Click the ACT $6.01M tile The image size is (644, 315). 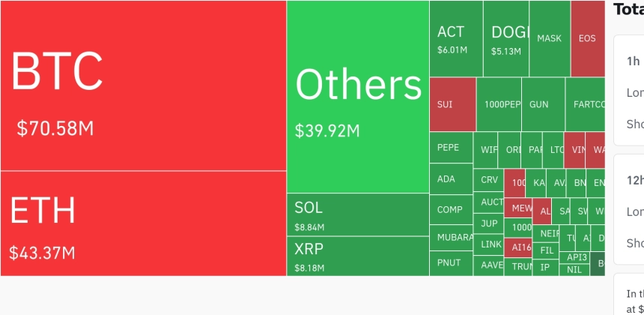pyautogui.click(x=456, y=39)
